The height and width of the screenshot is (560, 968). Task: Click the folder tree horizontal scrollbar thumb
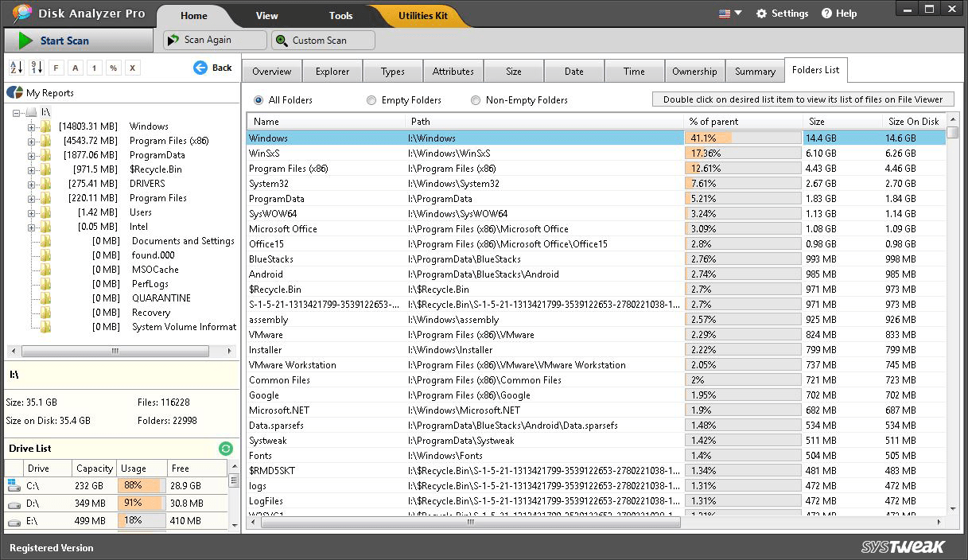point(115,351)
